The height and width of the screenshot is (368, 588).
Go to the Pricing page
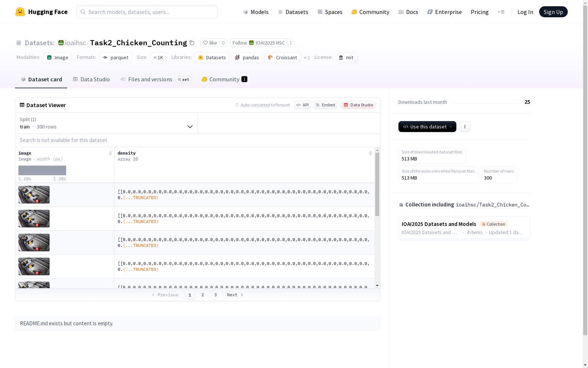pos(480,12)
